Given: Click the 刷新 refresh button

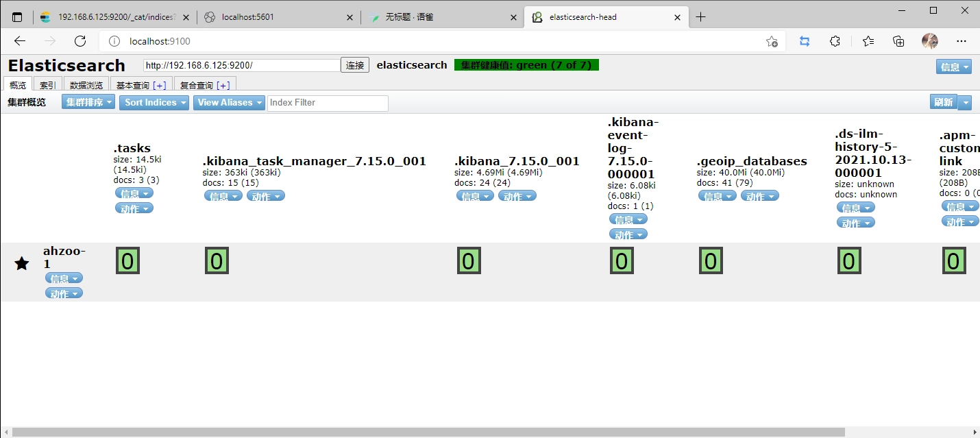Looking at the screenshot, I should pos(943,102).
